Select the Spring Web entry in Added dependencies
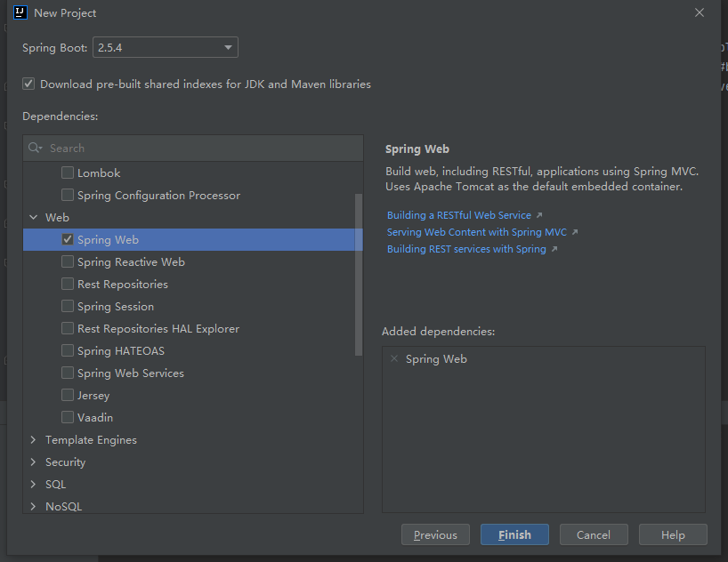728x562 pixels. pyautogui.click(x=436, y=358)
